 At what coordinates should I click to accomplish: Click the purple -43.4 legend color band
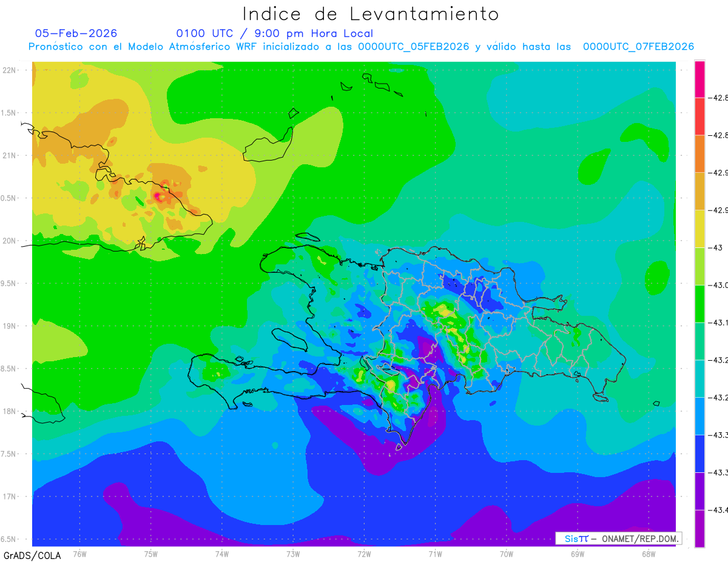tap(699, 491)
